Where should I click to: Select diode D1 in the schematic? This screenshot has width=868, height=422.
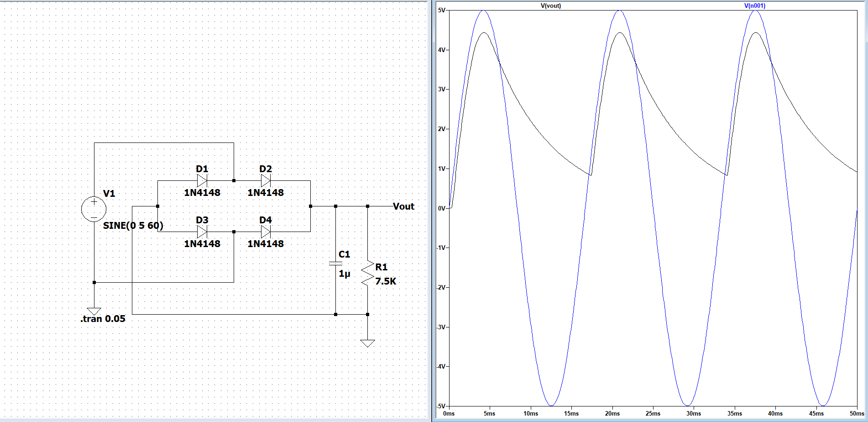tap(201, 180)
